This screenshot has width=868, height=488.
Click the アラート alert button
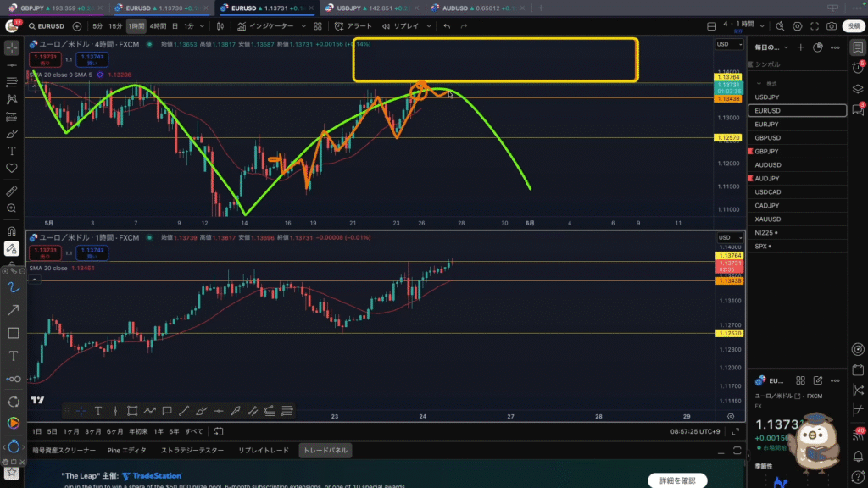tap(353, 26)
